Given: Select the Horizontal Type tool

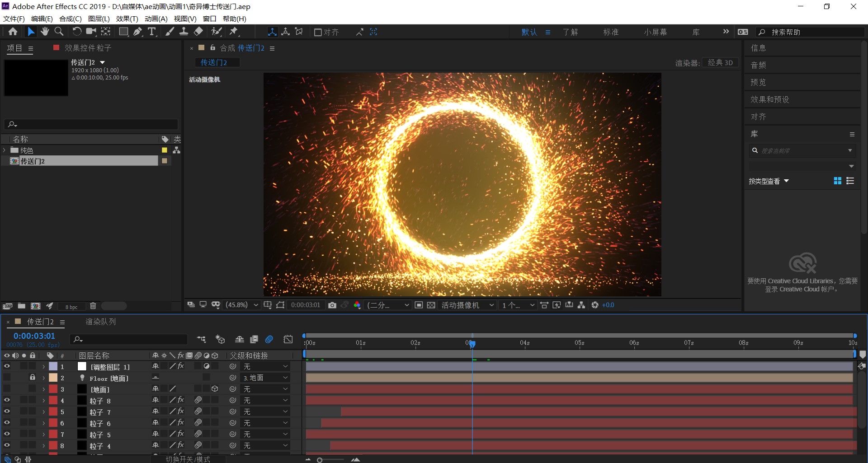Looking at the screenshot, I should 152,32.
